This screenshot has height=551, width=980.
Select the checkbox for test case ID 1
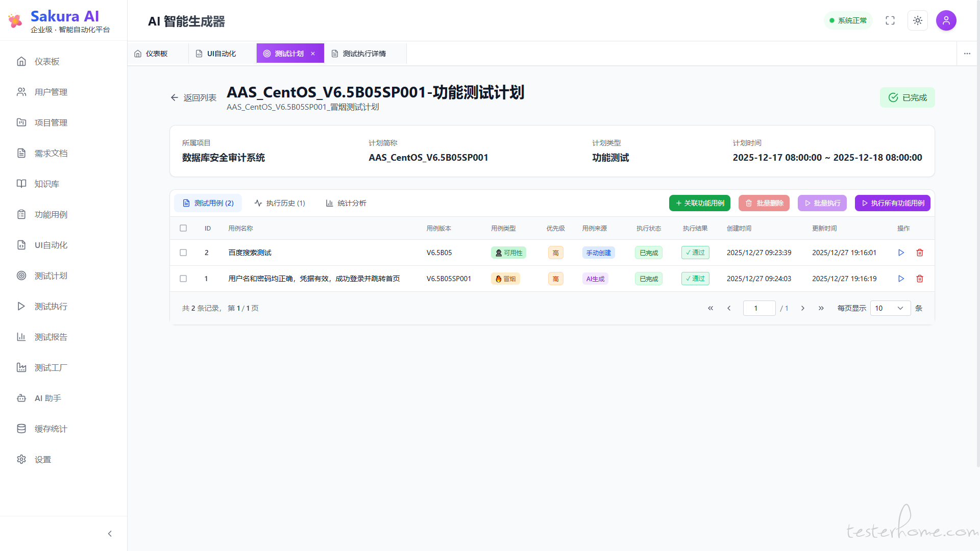tap(183, 279)
